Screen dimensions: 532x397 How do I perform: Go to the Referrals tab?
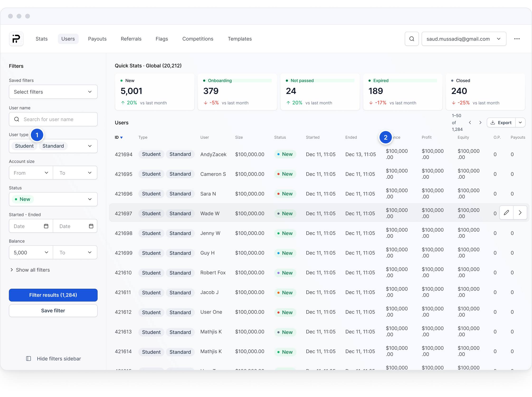pyautogui.click(x=131, y=39)
